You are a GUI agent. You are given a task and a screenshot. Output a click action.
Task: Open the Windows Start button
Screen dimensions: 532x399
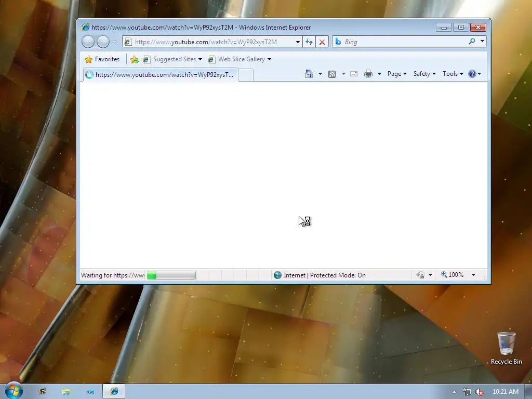coord(14,391)
